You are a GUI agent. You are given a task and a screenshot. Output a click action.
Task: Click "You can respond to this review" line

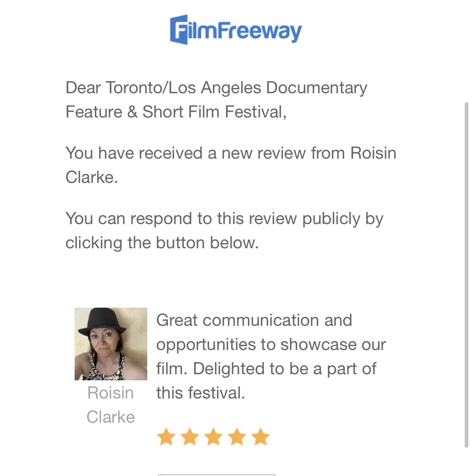coord(224,218)
